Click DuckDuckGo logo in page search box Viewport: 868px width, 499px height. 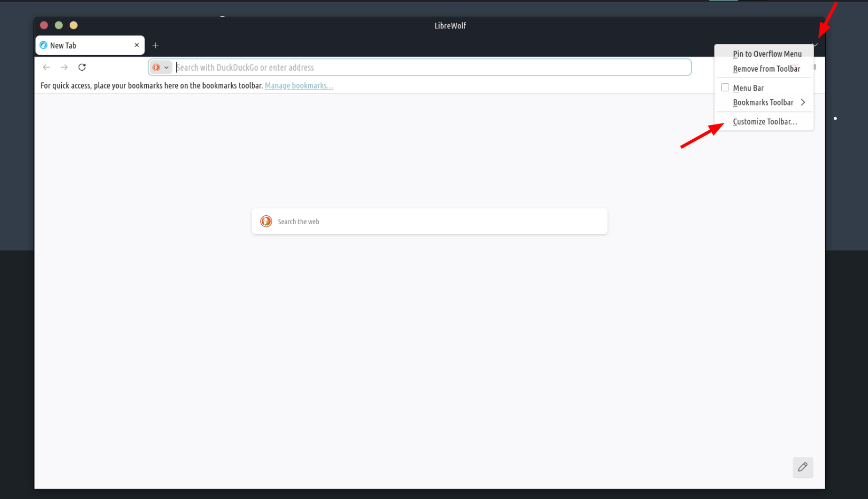point(266,222)
